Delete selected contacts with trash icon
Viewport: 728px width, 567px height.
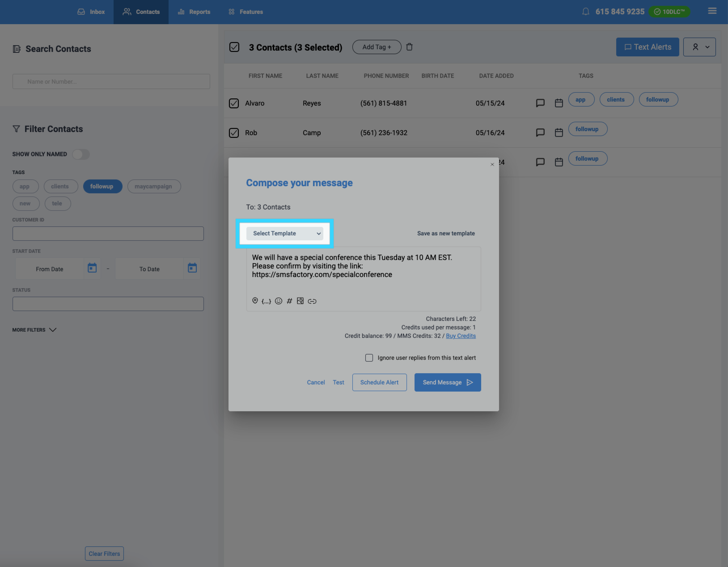click(x=409, y=47)
